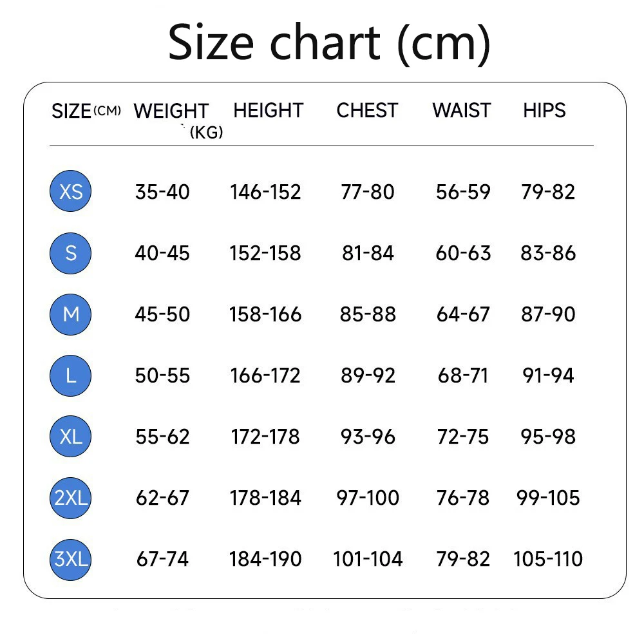
Task: Pick the 2XL size badge
Action: point(71,498)
